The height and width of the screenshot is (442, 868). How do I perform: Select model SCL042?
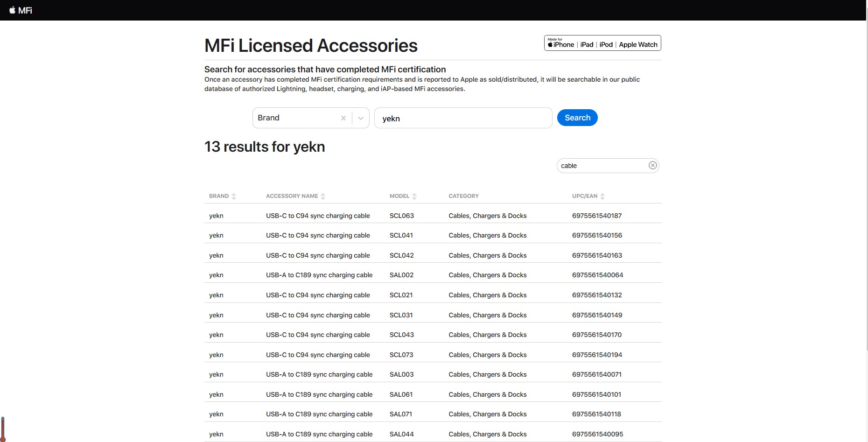pos(402,255)
